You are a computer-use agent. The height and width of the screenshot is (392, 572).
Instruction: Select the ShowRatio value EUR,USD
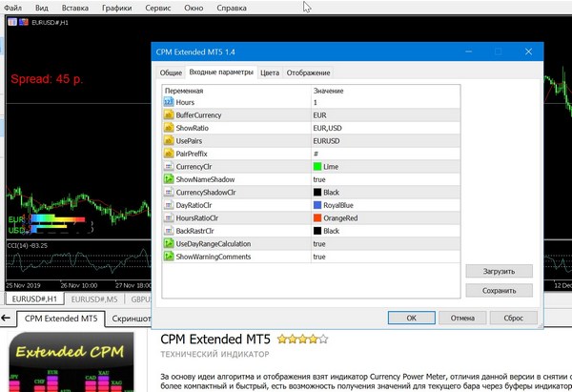385,128
